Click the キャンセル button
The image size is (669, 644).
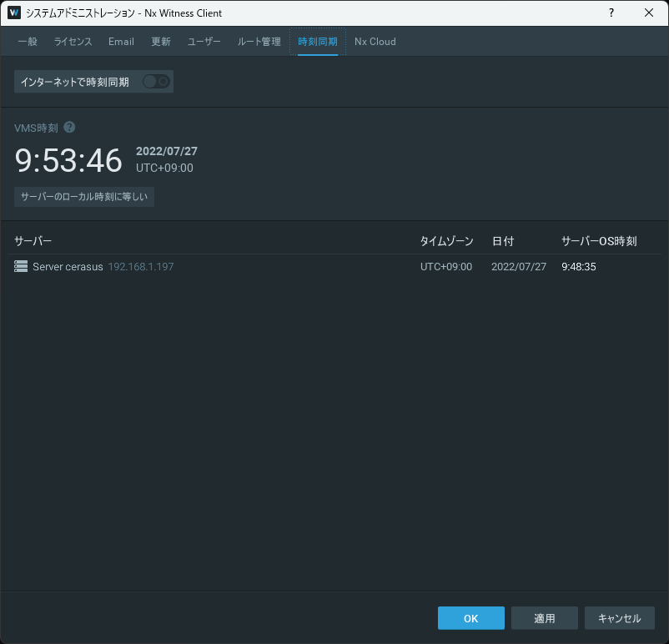tap(620, 618)
